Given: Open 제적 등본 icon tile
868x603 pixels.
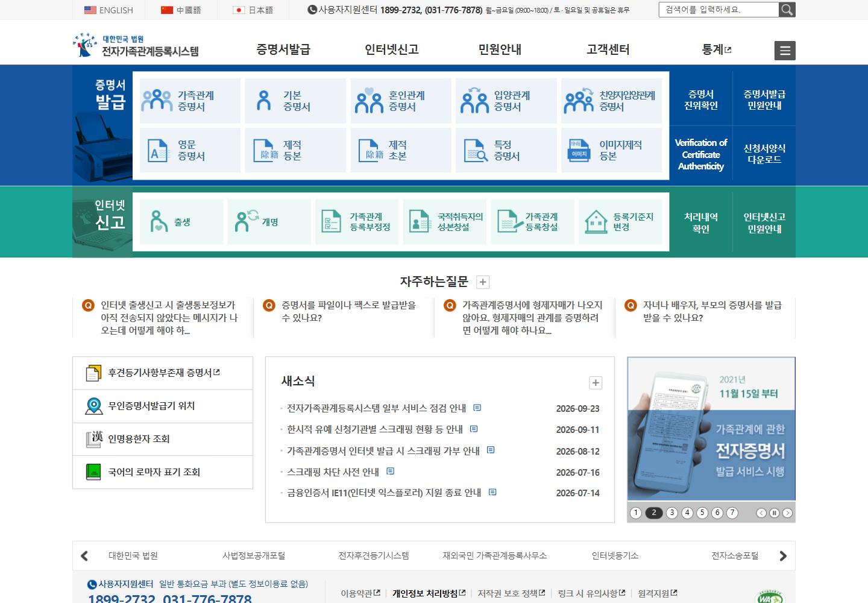Looking at the screenshot, I should [295, 150].
